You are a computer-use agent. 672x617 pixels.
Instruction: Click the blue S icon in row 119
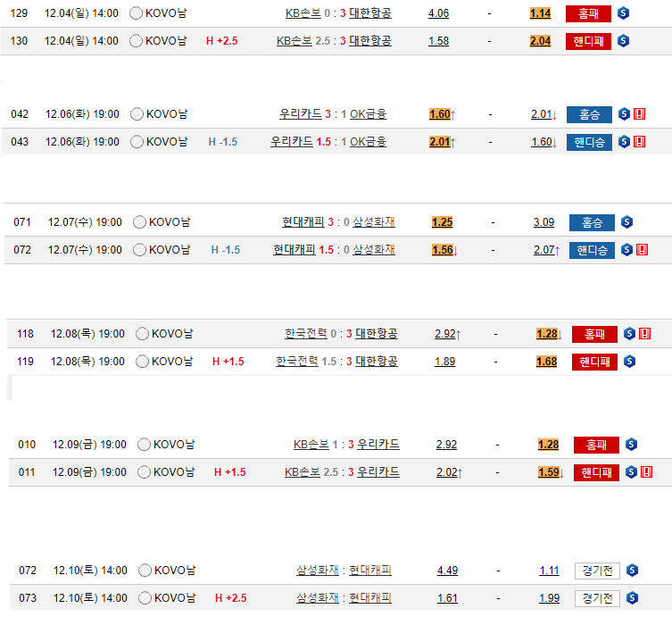pos(629,362)
